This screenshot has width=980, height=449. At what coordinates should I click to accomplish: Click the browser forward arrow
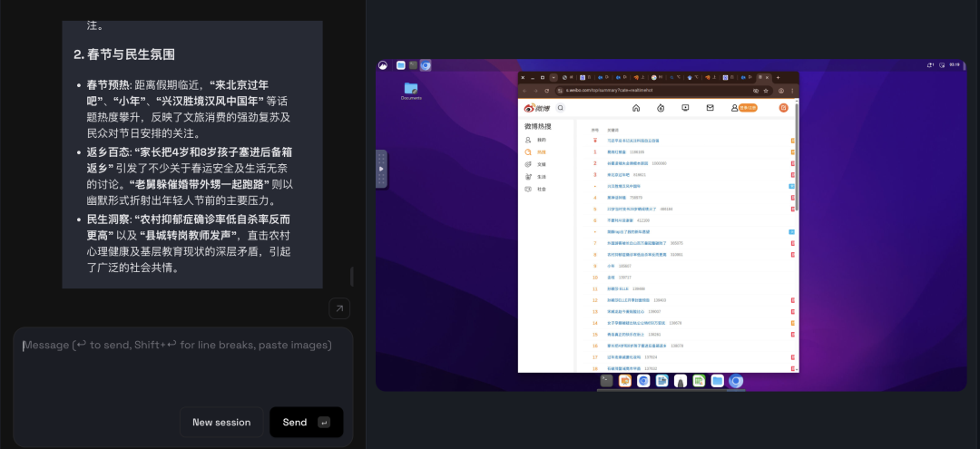pos(535,91)
